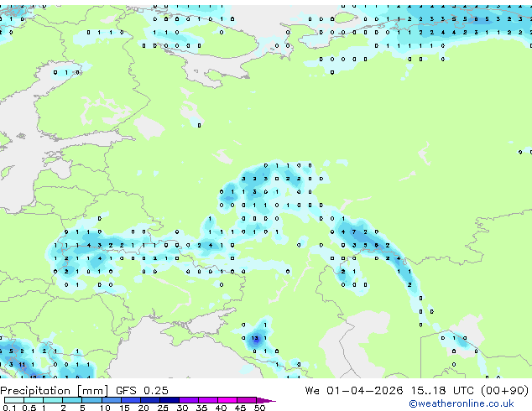
Task: Click the '25' legend scale label
Action: point(163,408)
